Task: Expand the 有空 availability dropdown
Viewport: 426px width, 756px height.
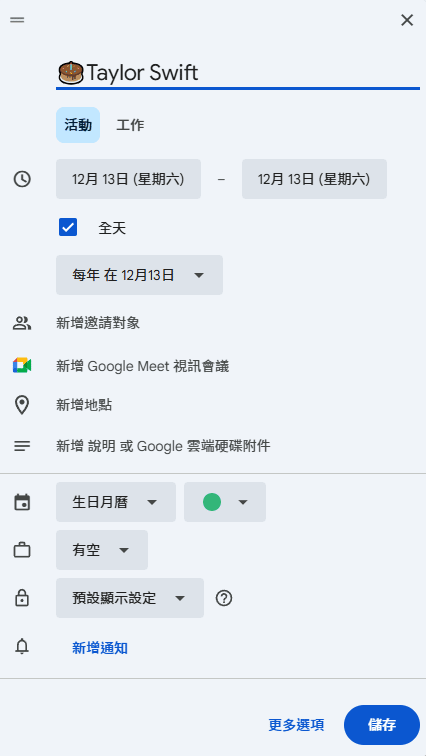Action: 102,550
